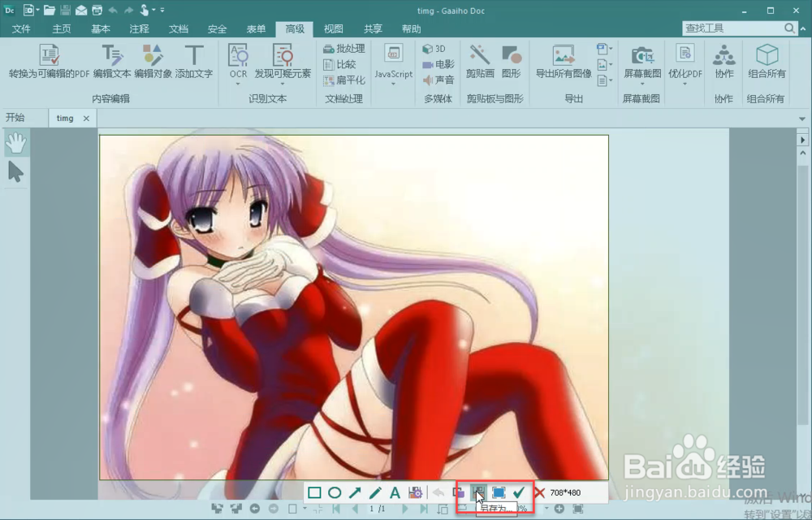Expand the 优化PDF dropdown arrow

tap(685, 84)
